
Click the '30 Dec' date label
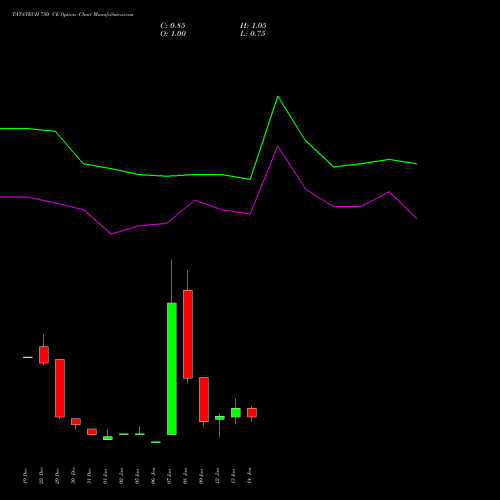[x=74, y=476]
